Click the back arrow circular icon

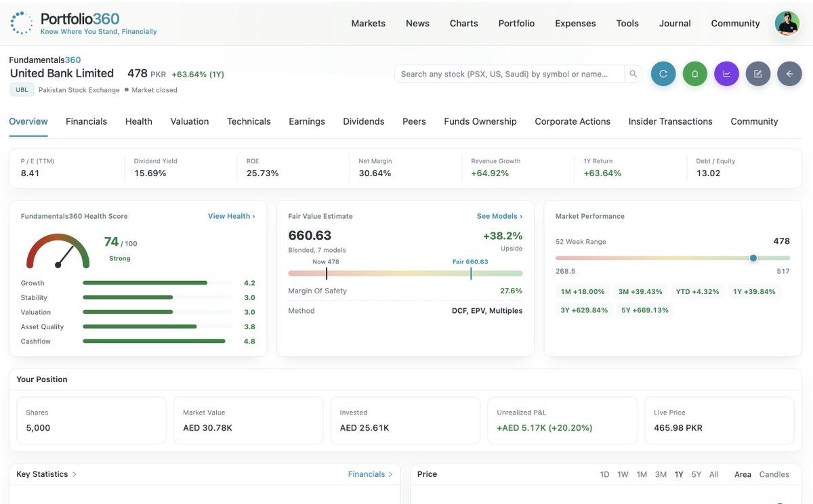789,74
